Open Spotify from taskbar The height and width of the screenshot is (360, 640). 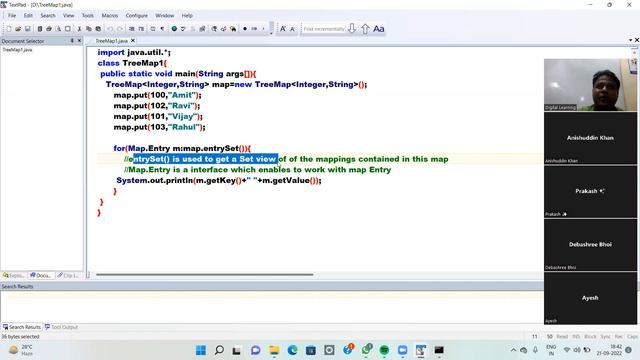coord(384,350)
